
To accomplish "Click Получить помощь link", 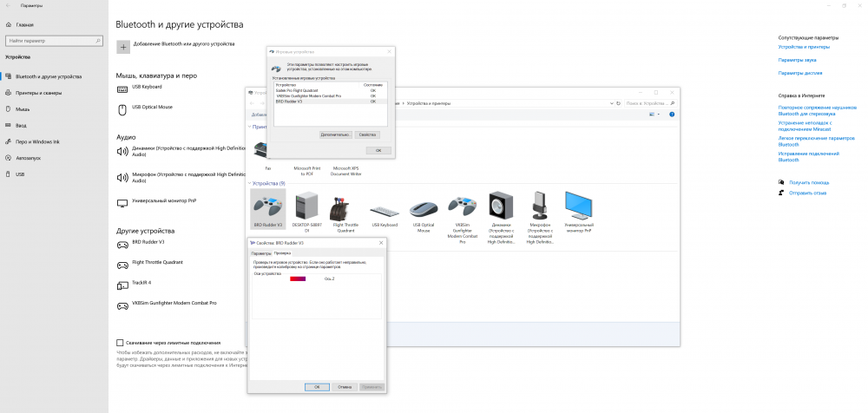I will coord(809,182).
